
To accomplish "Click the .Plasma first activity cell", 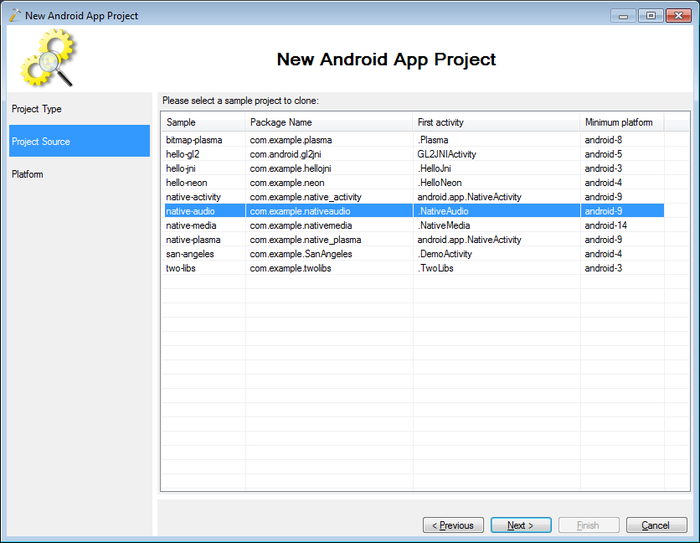I will (433, 140).
